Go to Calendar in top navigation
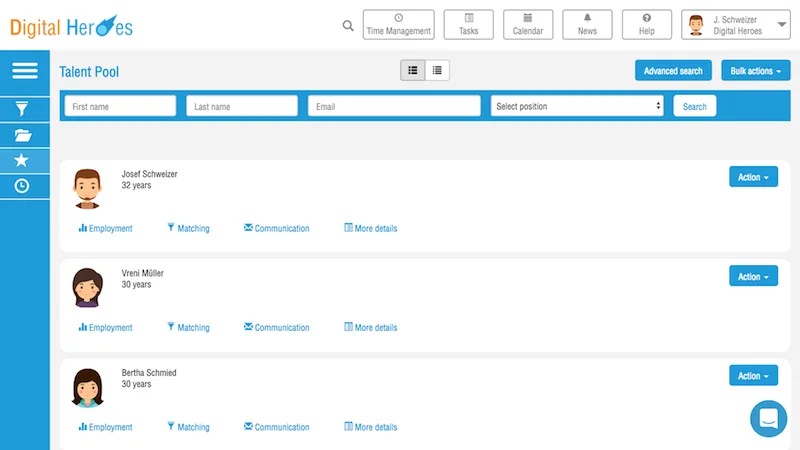The image size is (800, 450). (x=528, y=24)
